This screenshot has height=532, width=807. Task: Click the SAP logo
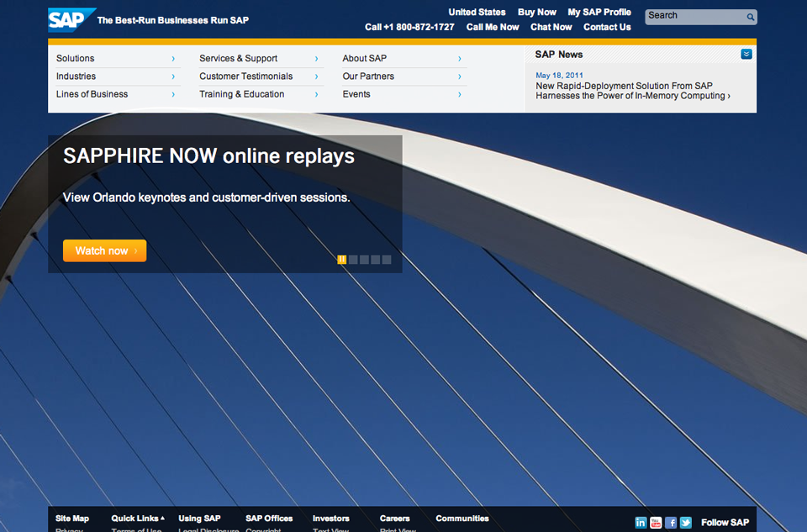pos(71,20)
